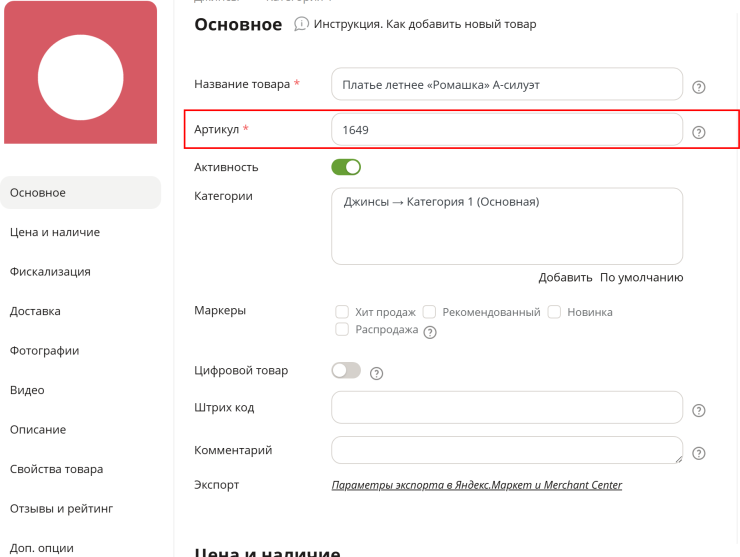The width and height of the screenshot is (740, 557).
Task: Open help icon beside Артикул field
Action: 698,133
